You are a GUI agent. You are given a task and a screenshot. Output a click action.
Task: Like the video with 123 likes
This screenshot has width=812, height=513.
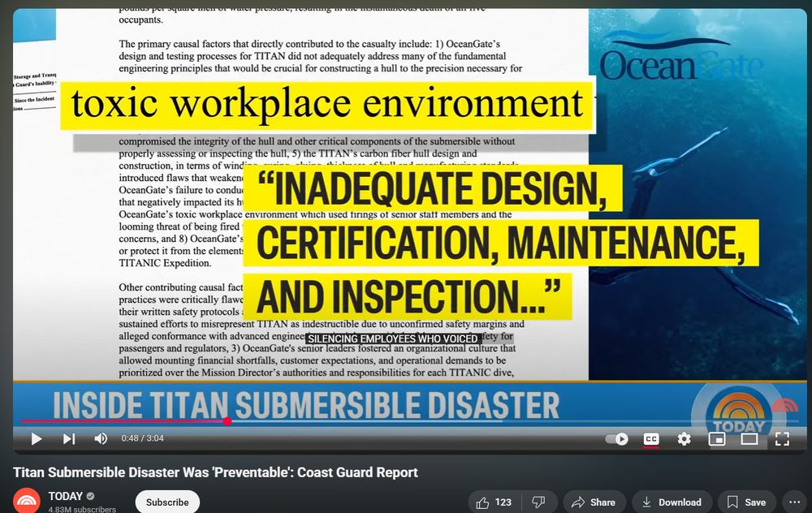(494, 502)
